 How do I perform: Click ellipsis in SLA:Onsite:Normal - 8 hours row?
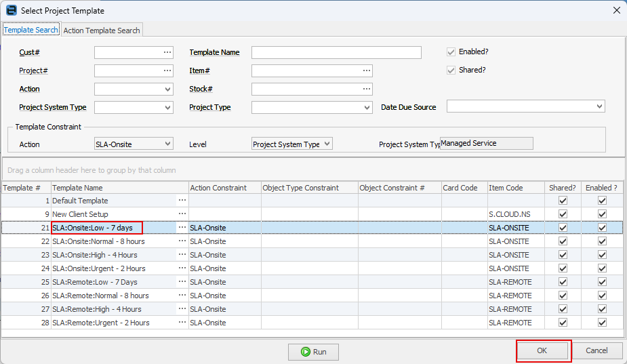[182, 241]
